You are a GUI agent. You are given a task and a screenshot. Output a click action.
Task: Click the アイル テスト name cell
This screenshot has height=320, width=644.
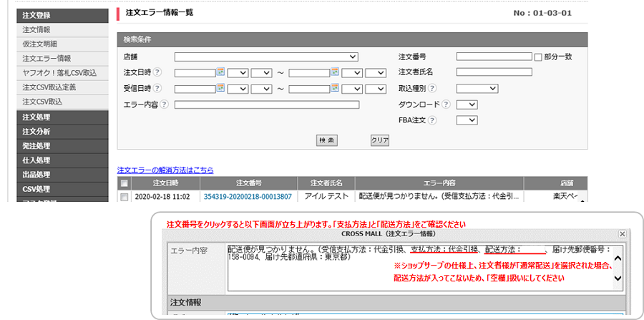326,196
